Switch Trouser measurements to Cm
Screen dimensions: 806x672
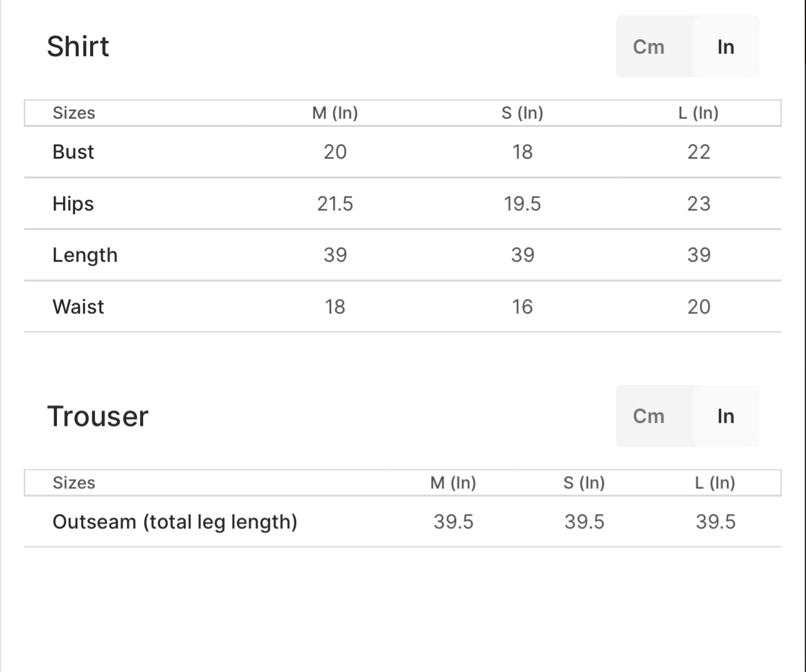(649, 417)
